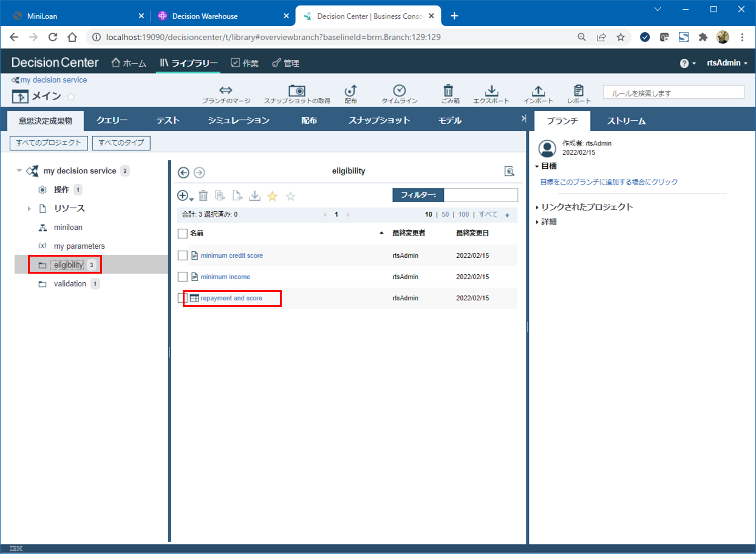The image size is (756, 554).
Task: Take a snapshot with スナップショットの取得
Action: 297,90
